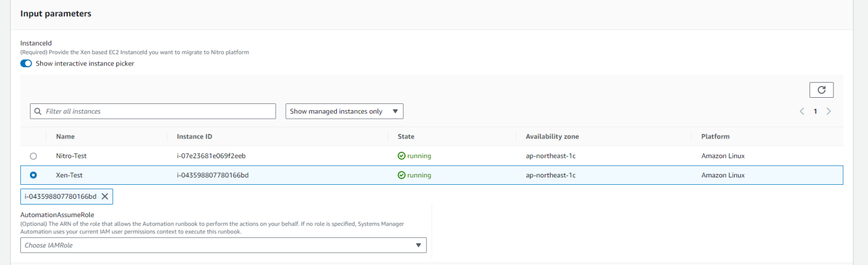Sort by the Instance ID column header

(x=194, y=137)
